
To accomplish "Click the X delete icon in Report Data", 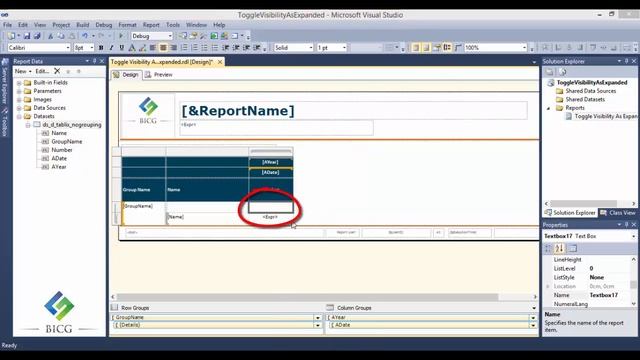I will point(57,71).
